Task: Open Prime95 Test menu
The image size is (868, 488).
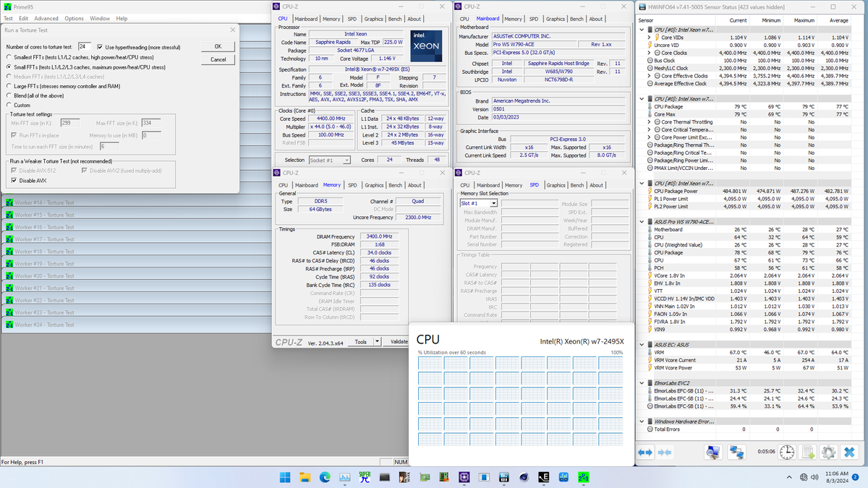Action: pos(8,18)
